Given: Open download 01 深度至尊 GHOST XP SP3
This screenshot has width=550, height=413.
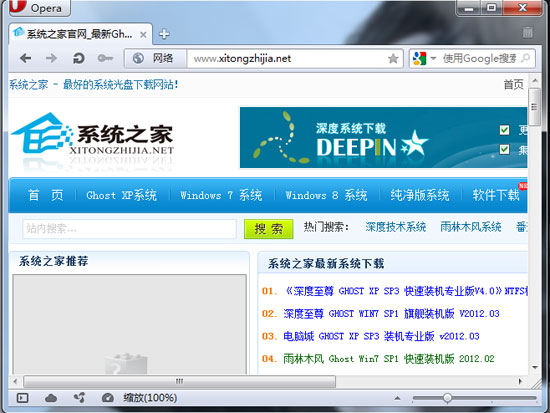Looking at the screenshot, I should (405, 291).
